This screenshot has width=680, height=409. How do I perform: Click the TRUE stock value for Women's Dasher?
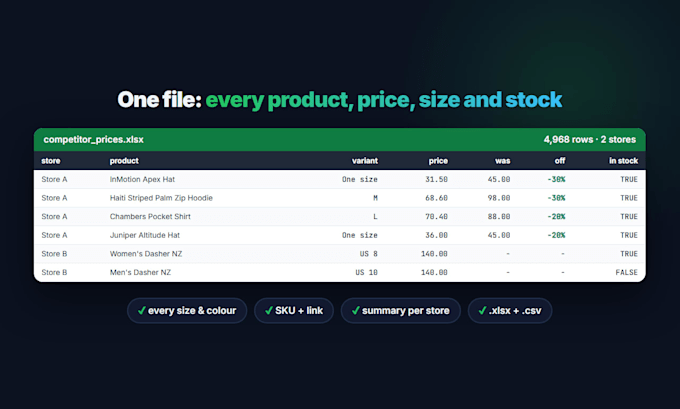629,254
